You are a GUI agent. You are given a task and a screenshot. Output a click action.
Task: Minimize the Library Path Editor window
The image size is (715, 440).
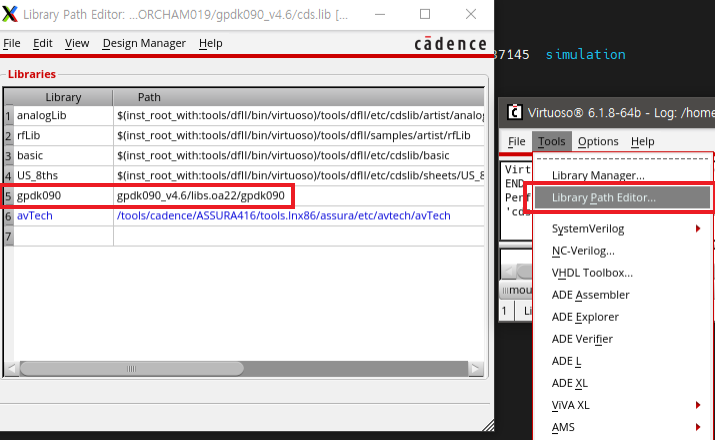click(380, 15)
